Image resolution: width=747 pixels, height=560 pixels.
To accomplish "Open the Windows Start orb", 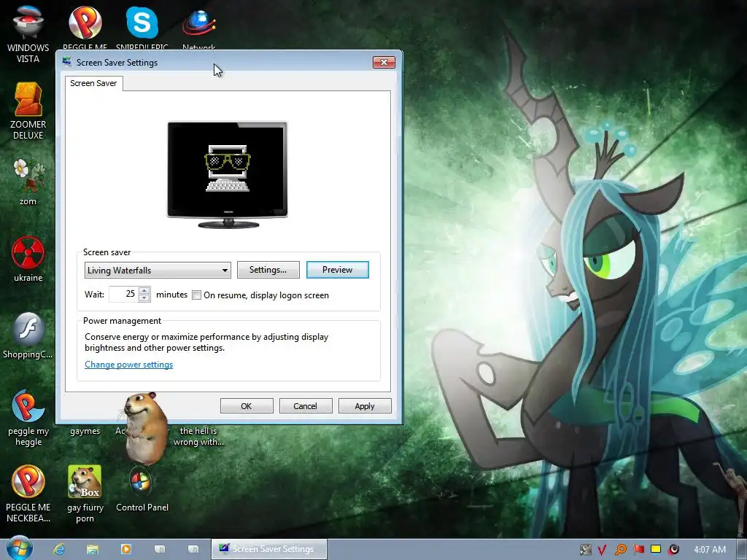I will pos(20,548).
